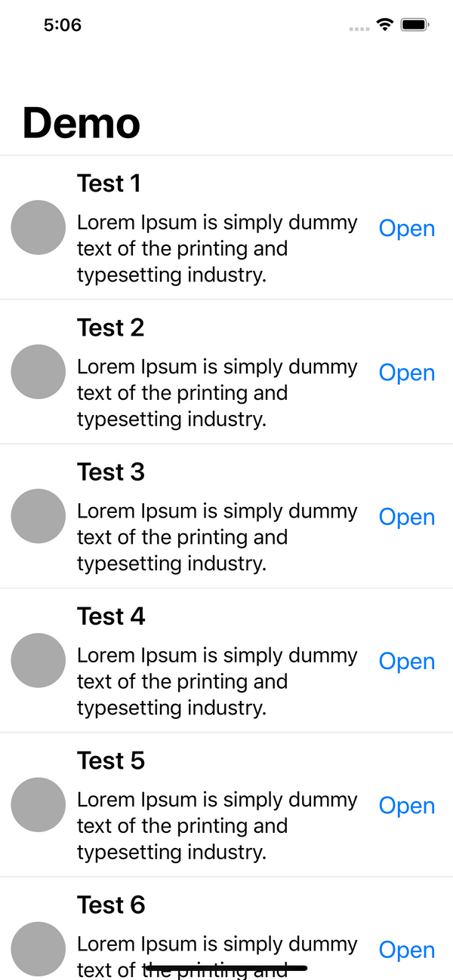Image resolution: width=453 pixels, height=980 pixels.
Task: Tap the Wi-Fi status icon
Action: pyautogui.click(x=385, y=25)
